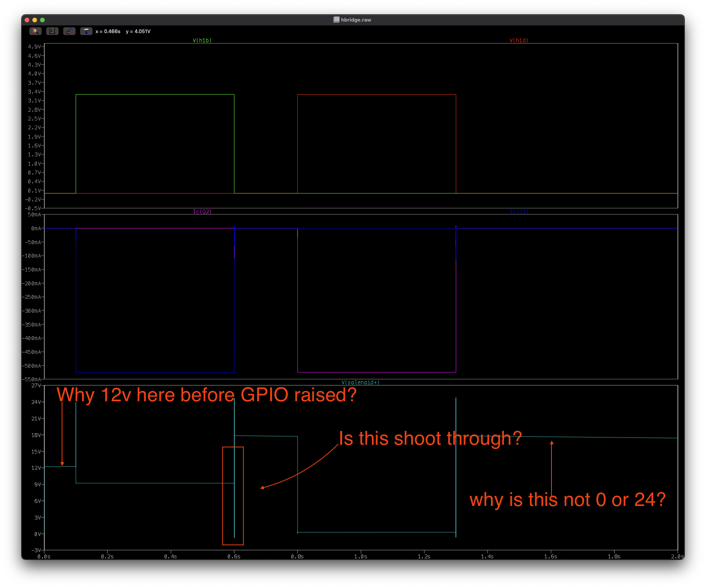Click the 4.9V label on top pane axis
This screenshot has height=588, width=706.
coord(34,47)
